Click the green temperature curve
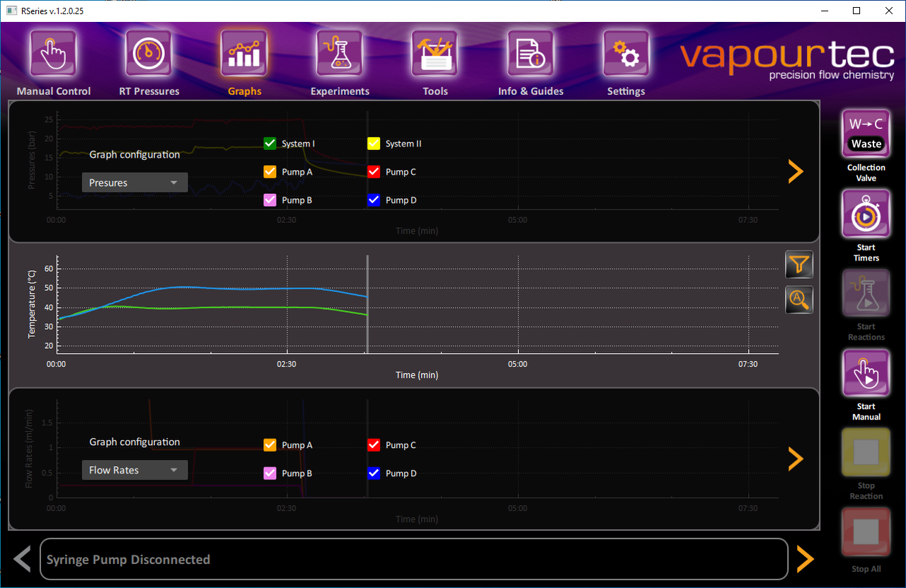906x588 pixels. click(x=212, y=308)
